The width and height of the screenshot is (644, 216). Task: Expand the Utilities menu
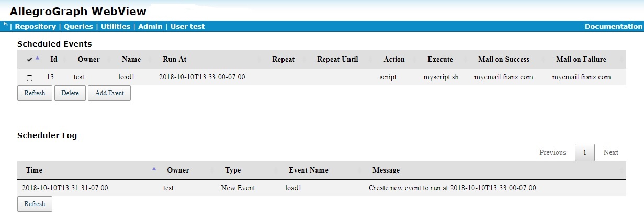(x=115, y=26)
